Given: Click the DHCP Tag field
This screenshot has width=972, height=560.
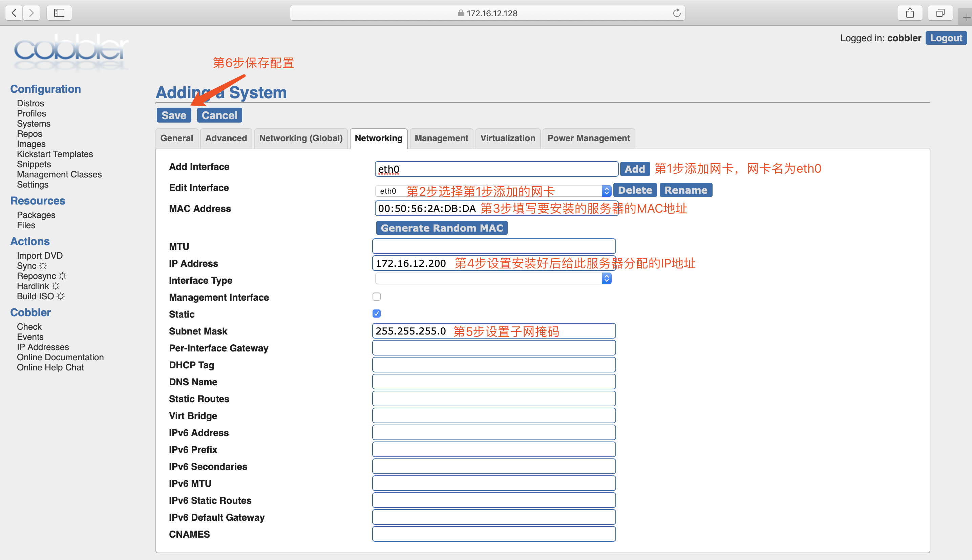Looking at the screenshot, I should (494, 365).
